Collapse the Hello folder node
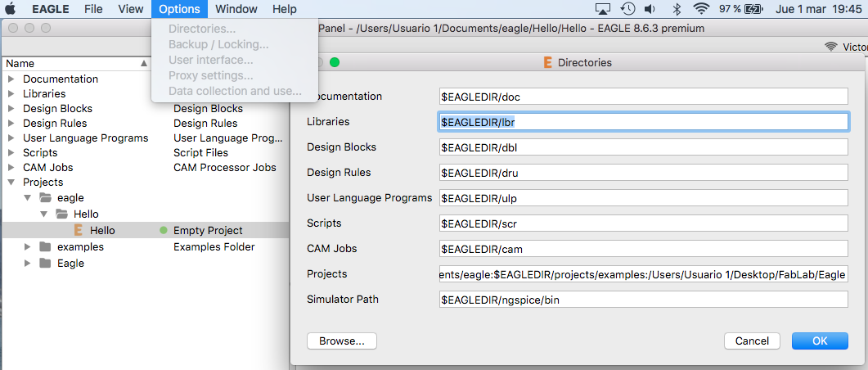 pyautogui.click(x=43, y=214)
